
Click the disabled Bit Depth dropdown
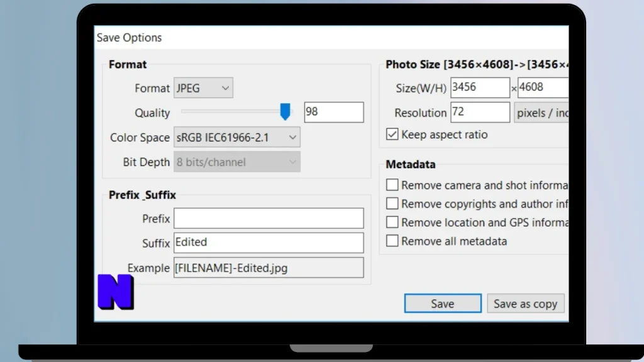click(237, 162)
